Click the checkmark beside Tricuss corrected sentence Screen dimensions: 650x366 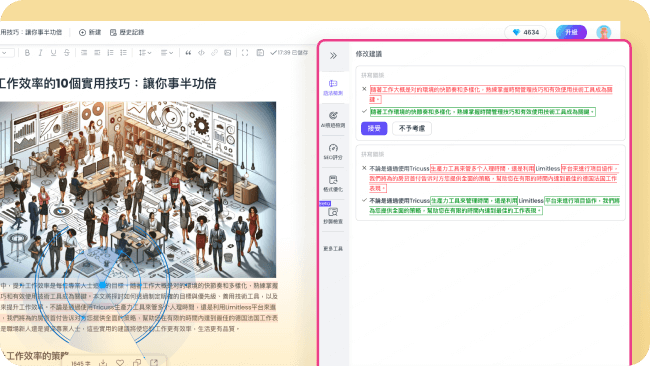point(364,200)
